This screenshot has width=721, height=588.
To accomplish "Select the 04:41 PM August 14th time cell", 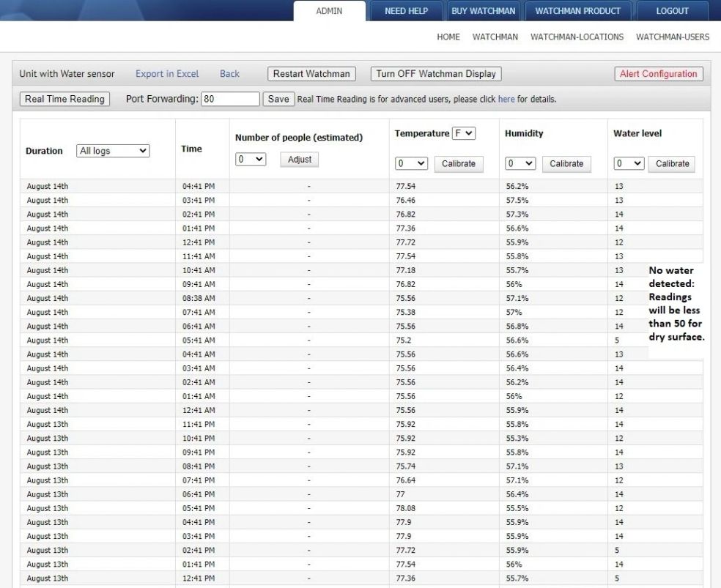I will 199,186.
